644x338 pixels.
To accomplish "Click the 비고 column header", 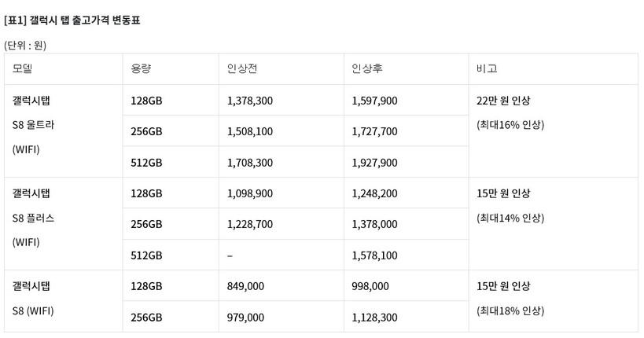I will tap(487, 68).
